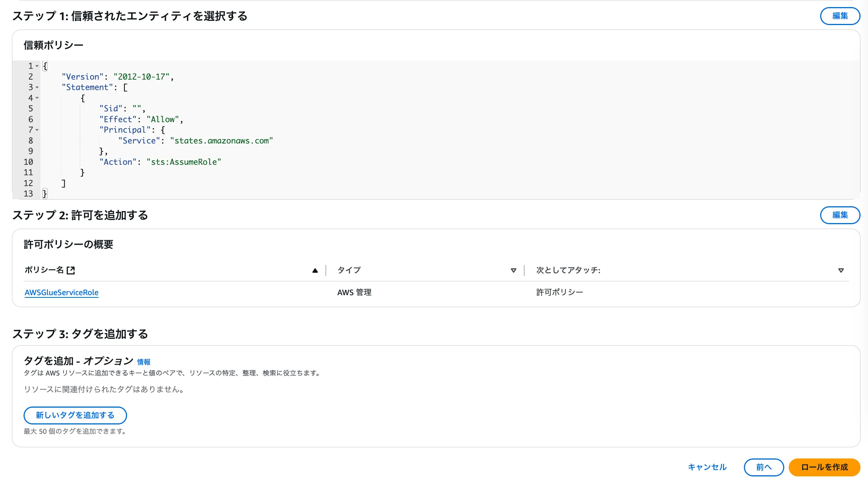
Task: Click the 次としてアタッチ column sort arrow
Action: pyautogui.click(x=841, y=270)
